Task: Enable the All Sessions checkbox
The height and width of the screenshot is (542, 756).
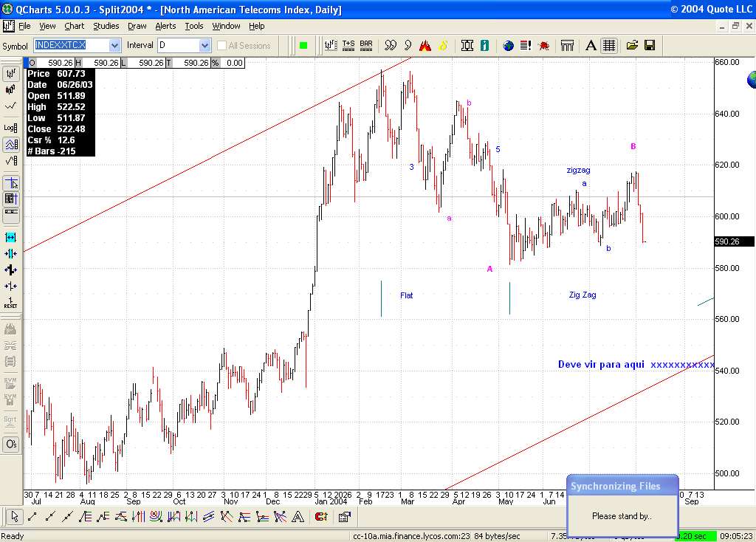Action: (221, 45)
